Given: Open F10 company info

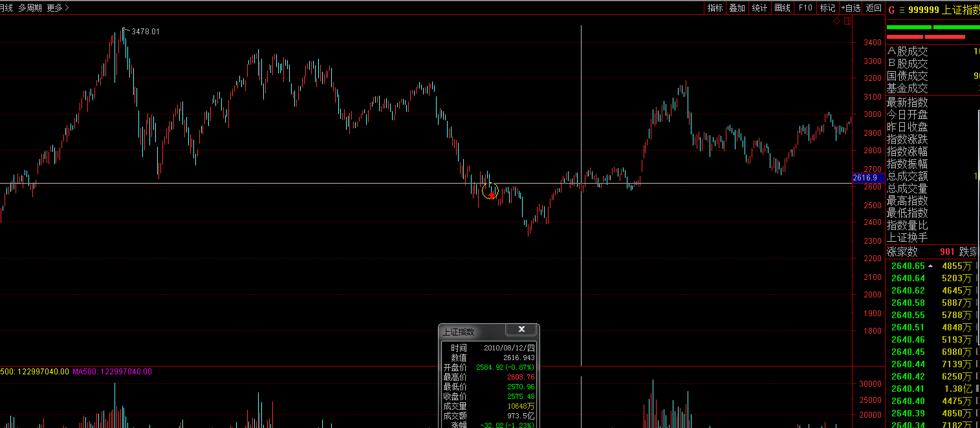Looking at the screenshot, I should coord(805,8).
